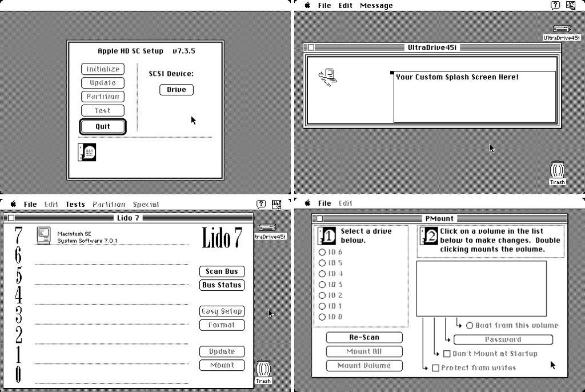Select the ID 4 radio button in PMount
585x392 pixels.
point(322,274)
